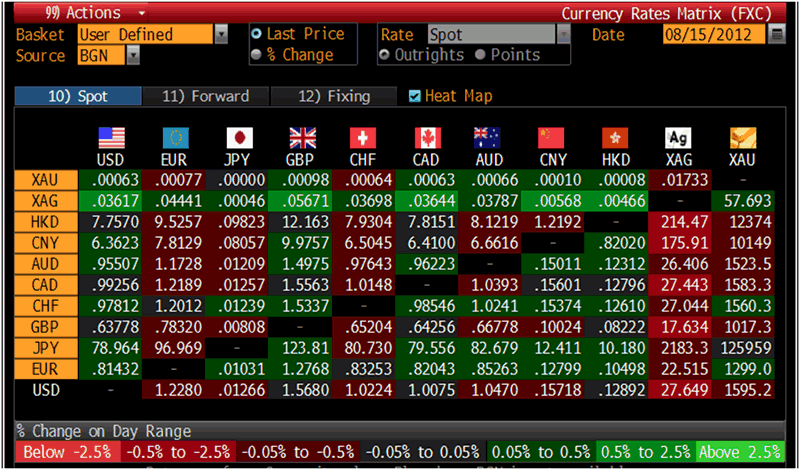Expand the Rate Spot dropdown

[563, 35]
